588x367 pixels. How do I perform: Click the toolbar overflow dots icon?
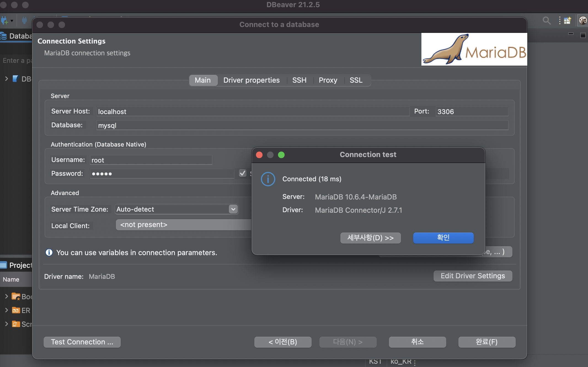[560, 21]
